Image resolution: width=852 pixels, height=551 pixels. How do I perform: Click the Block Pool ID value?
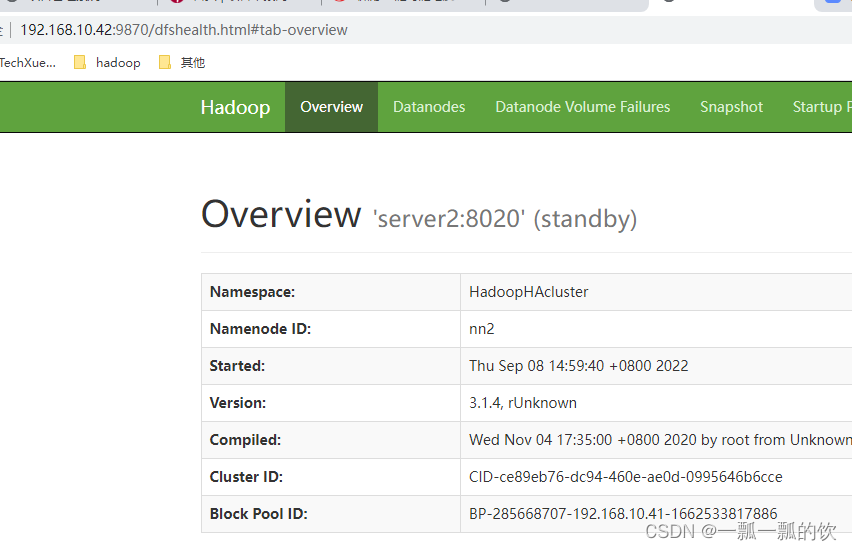click(x=623, y=514)
